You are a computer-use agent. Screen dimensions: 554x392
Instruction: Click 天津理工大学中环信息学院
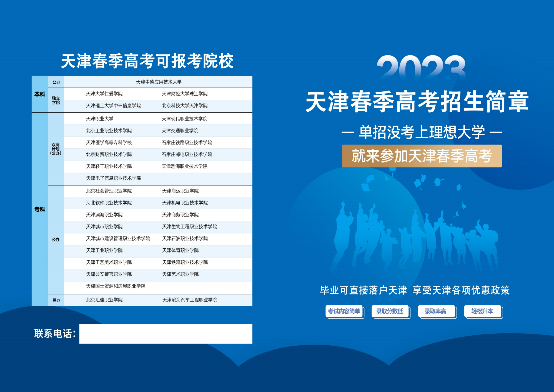click(113, 106)
